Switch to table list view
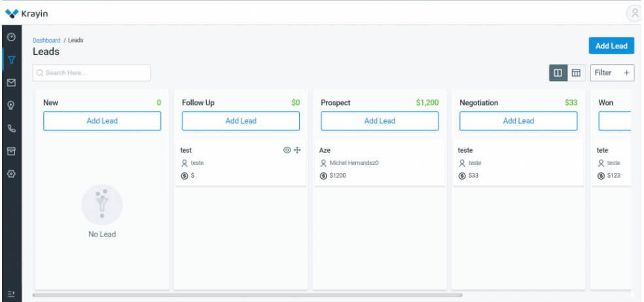This screenshot has width=644, height=302. [576, 73]
